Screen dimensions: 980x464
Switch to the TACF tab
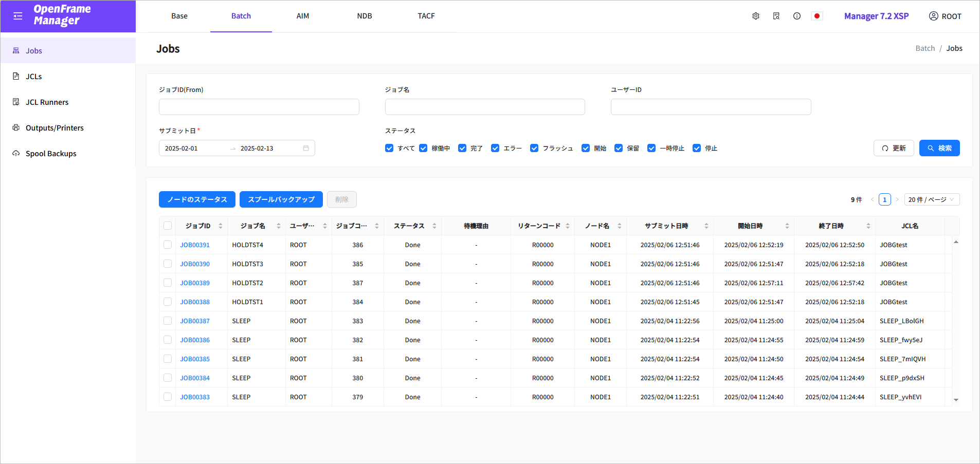426,16
